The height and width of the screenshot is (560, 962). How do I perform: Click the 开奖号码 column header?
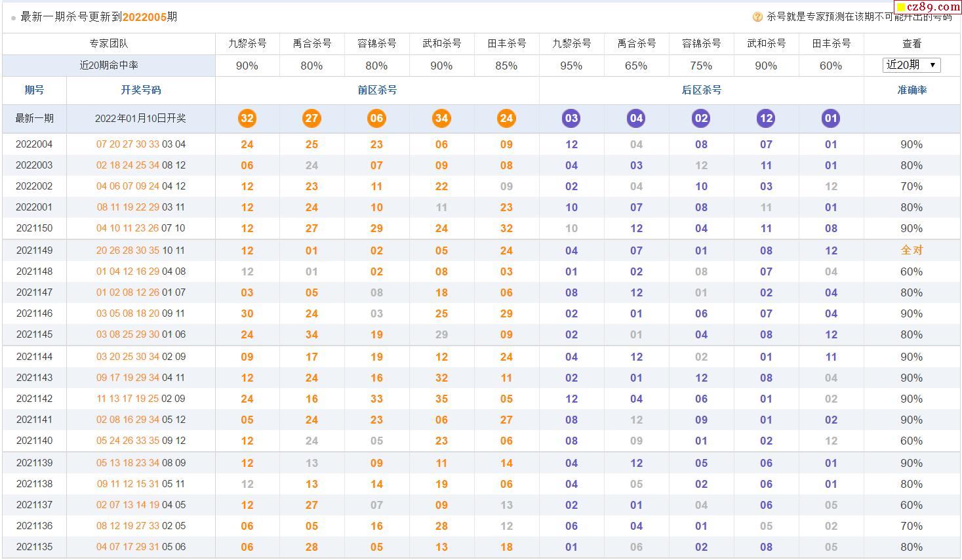[141, 90]
